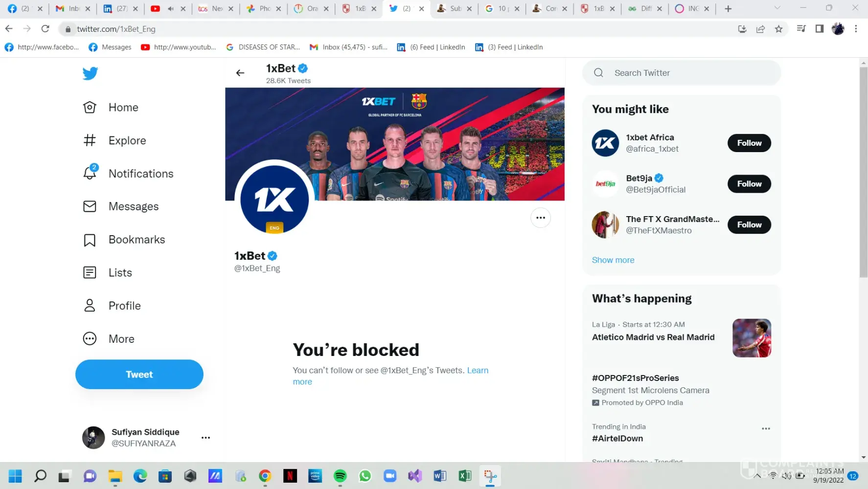Open more options on 1xBet profile

click(x=541, y=218)
